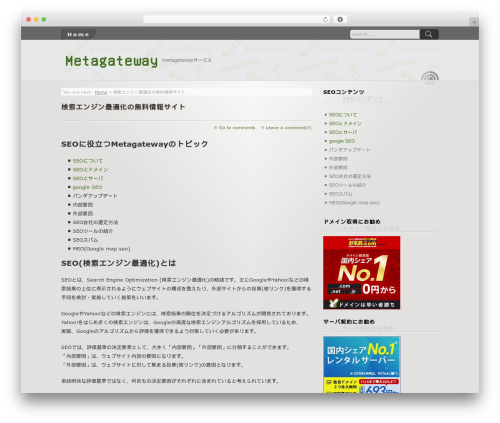Open SEOとドメイン in the sidebar menu

coord(345,123)
